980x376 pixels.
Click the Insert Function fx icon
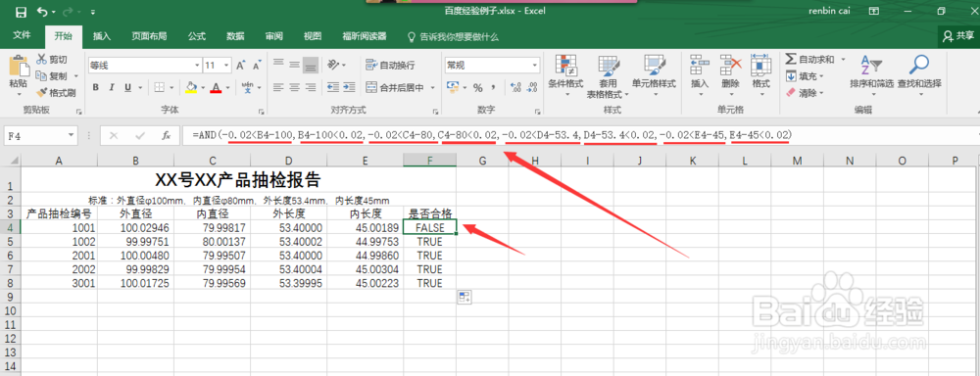167,134
